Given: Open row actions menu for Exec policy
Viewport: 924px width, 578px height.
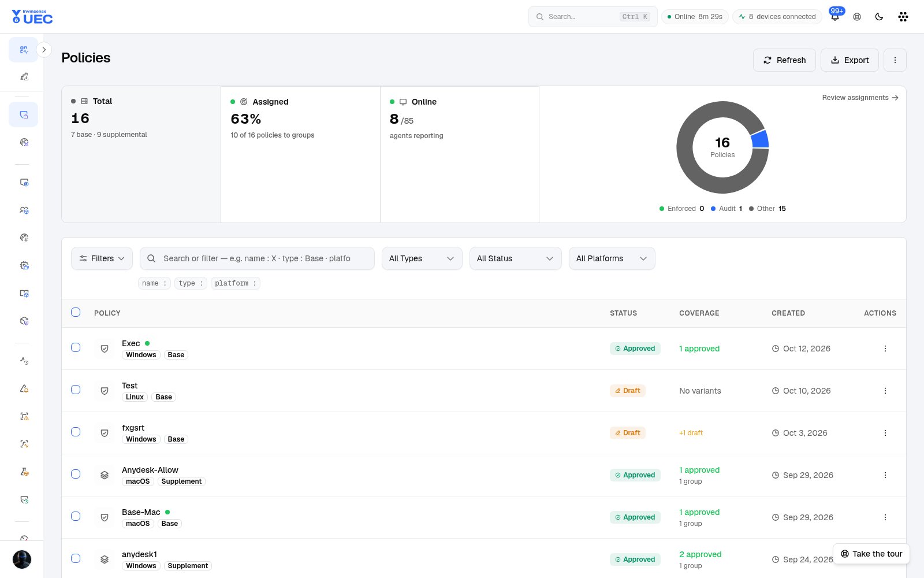Looking at the screenshot, I should (885, 349).
